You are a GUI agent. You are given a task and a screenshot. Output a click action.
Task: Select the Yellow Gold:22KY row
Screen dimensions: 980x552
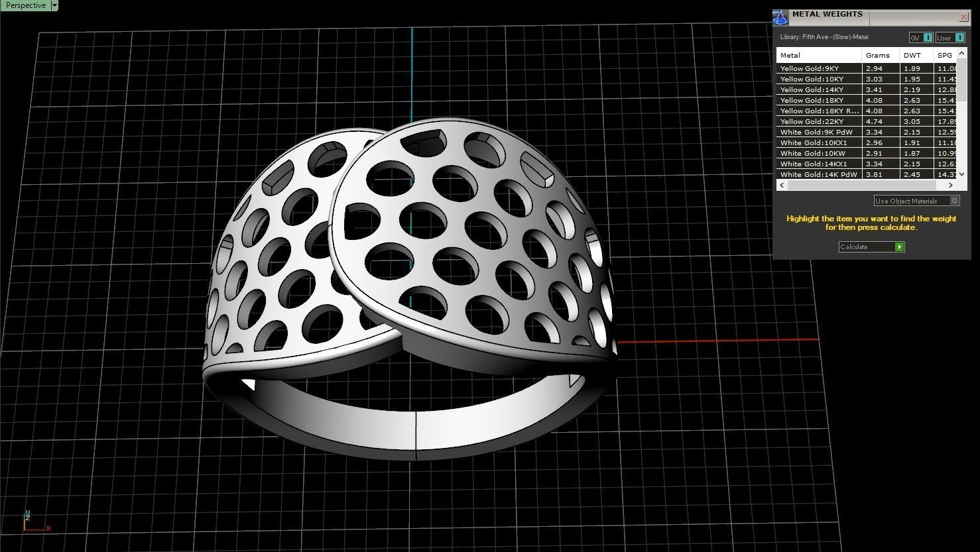click(x=868, y=121)
